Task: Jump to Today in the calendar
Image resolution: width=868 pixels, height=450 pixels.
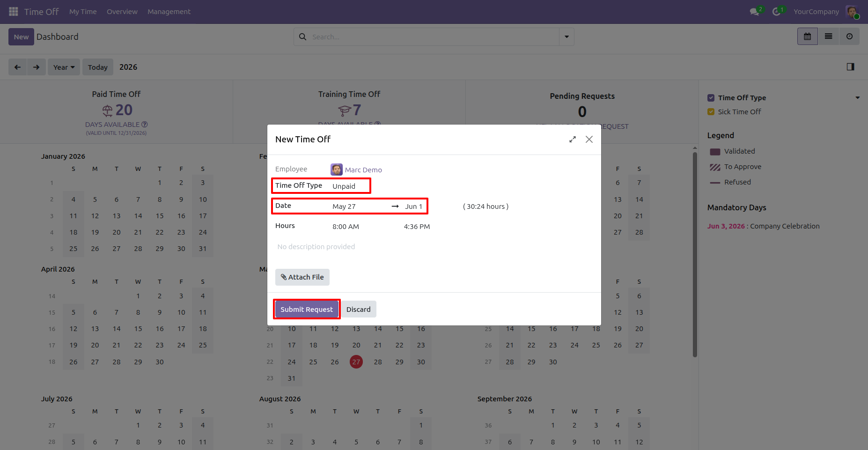Action: pyautogui.click(x=98, y=67)
